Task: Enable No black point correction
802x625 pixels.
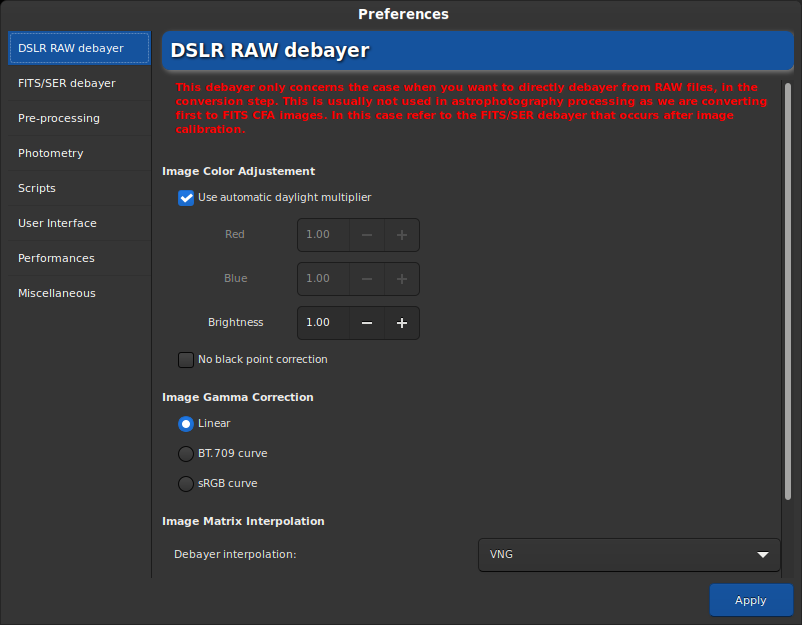Action: [x=186, y=360]
